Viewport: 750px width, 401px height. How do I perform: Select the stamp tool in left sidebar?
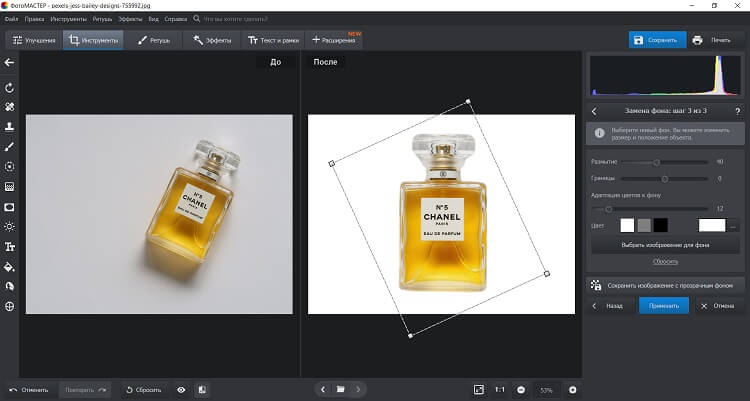pyautogui.click(x=10, y=127)
